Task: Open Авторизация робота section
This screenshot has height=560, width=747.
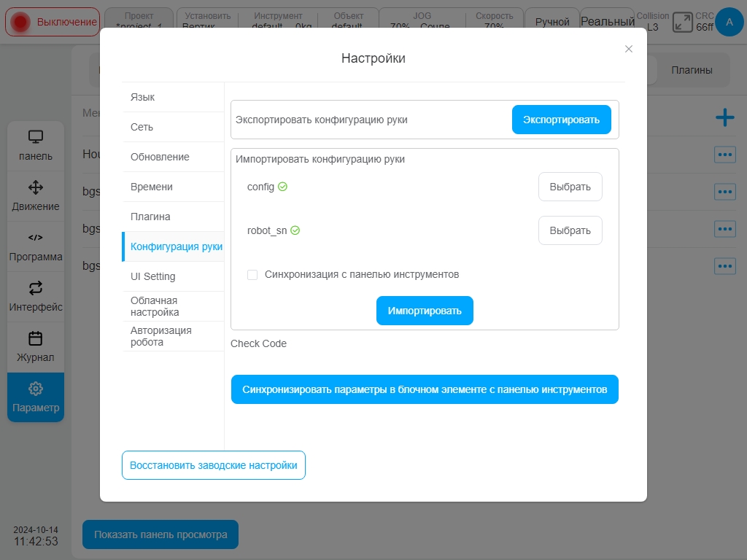Action: 173,336
